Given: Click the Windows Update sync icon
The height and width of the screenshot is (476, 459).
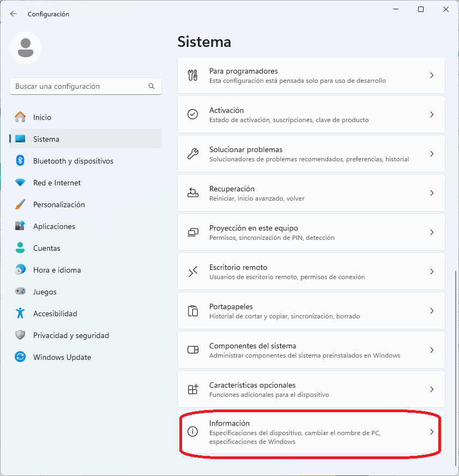Looking at the screenshot, I should 20,357.
